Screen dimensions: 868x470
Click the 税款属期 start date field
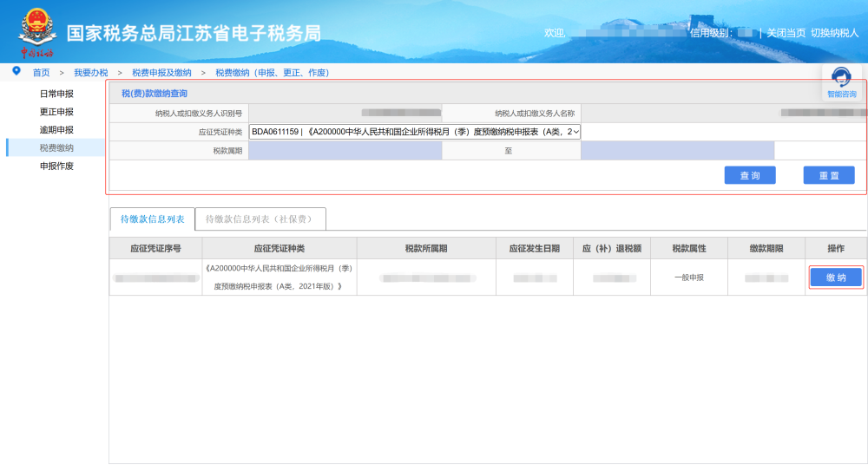[345, 150]
